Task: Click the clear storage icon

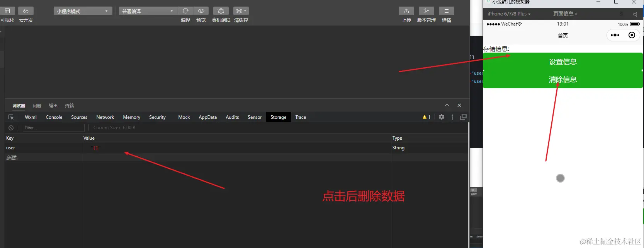Action: 11,128
